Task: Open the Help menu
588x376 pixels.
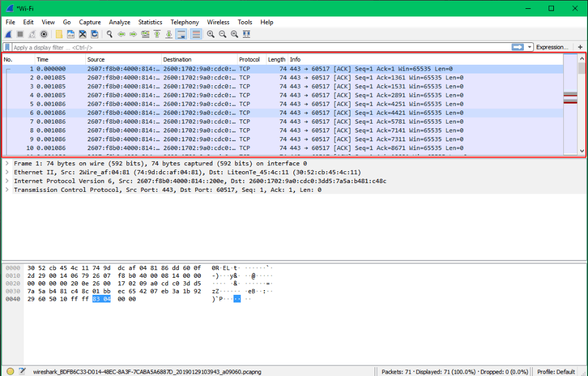Action: [266, 22]
